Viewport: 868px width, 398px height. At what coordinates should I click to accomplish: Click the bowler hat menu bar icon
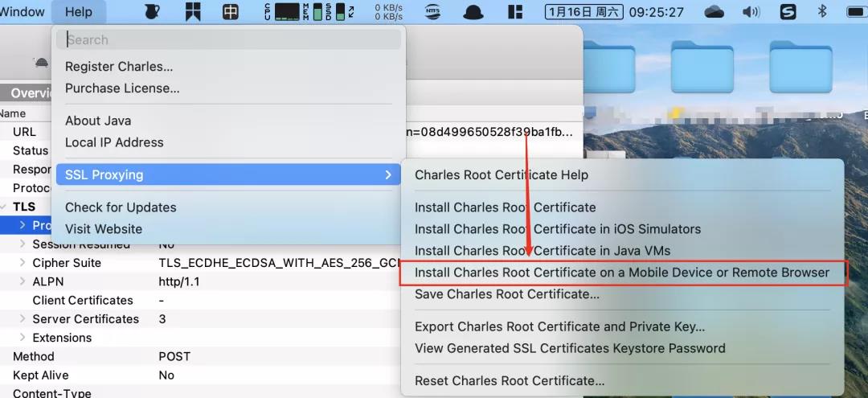click(473, 12)
